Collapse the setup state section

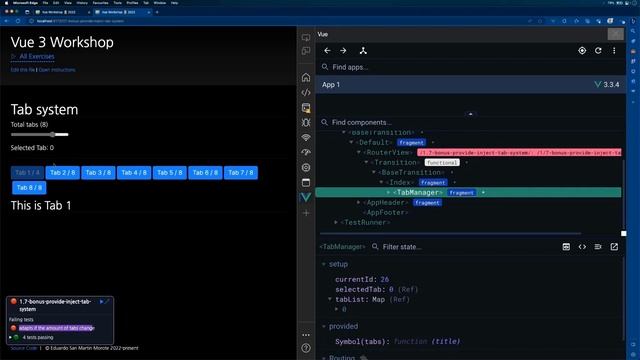click(x=324, y=264)
